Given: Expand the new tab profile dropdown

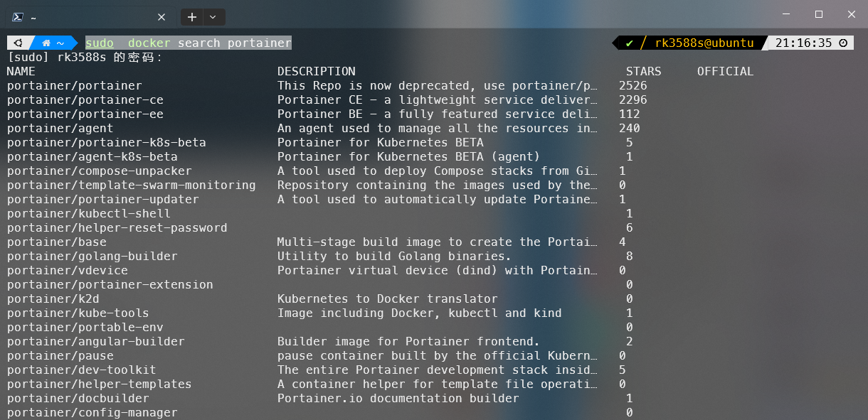Looking at the screenshot, I should (213, 17).
